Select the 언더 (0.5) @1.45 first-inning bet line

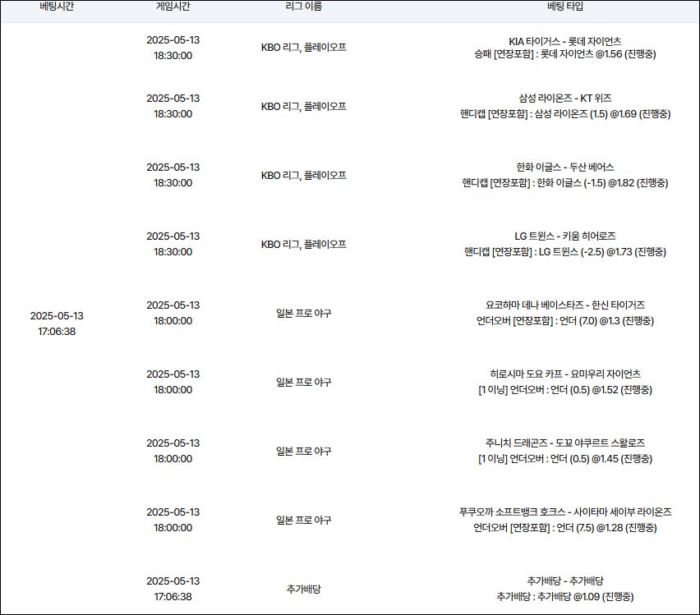coord(565,459)
